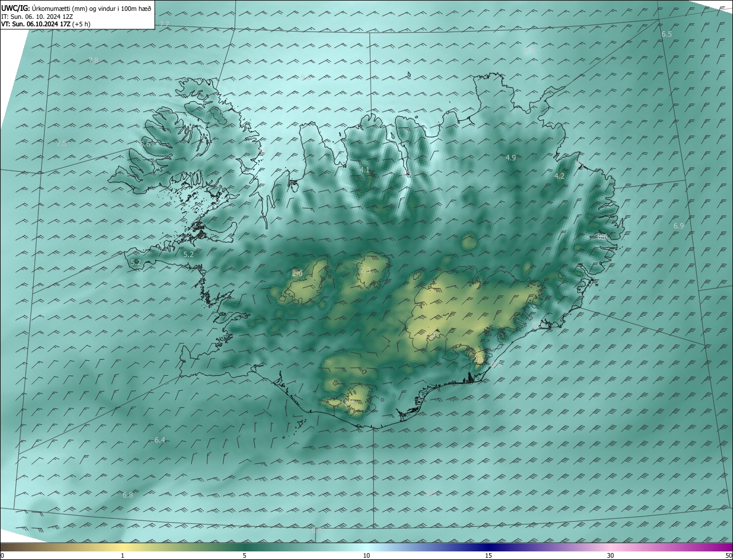
Task: Pick the dark navy color above the 15 tick
Action: pyautogui.click(x=488, y=547)
